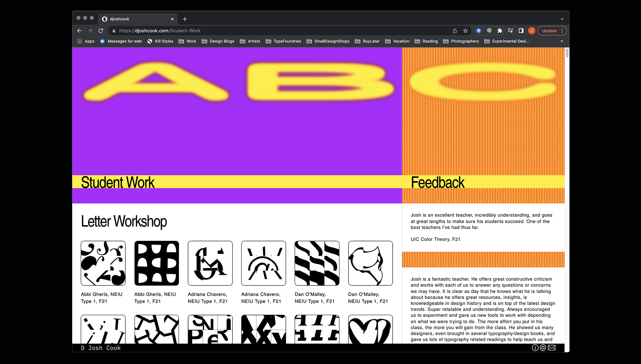Screen dimensions: 641x364
Task: Open second Adriana Chavero thumbnail with arch rays
Action: 264,263
